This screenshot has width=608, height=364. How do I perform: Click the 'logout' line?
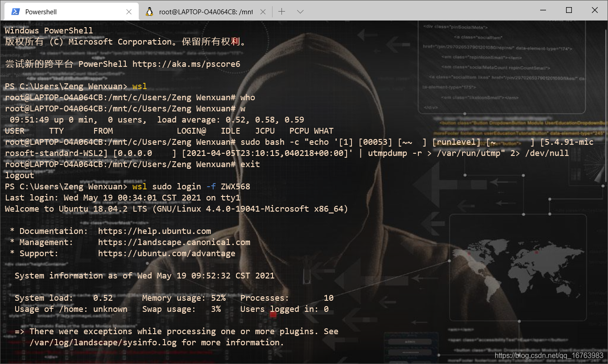point(20,176)
